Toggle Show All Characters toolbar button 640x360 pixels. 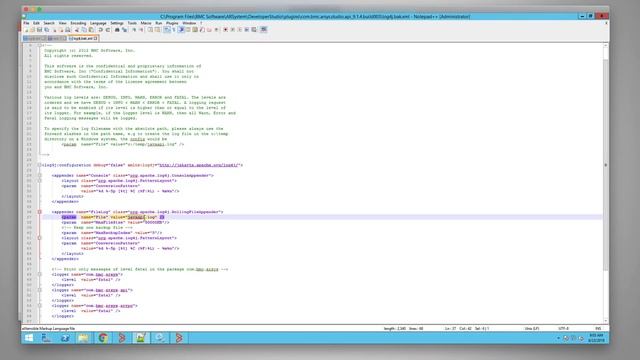[173, 30]
